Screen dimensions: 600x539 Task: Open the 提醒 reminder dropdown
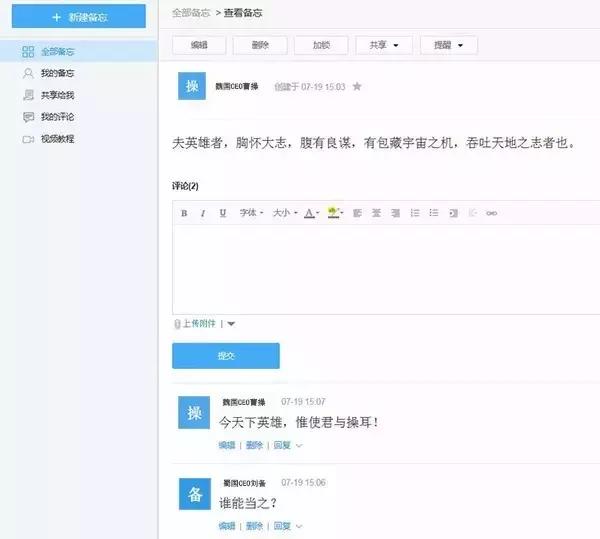[x=448, y=45]
